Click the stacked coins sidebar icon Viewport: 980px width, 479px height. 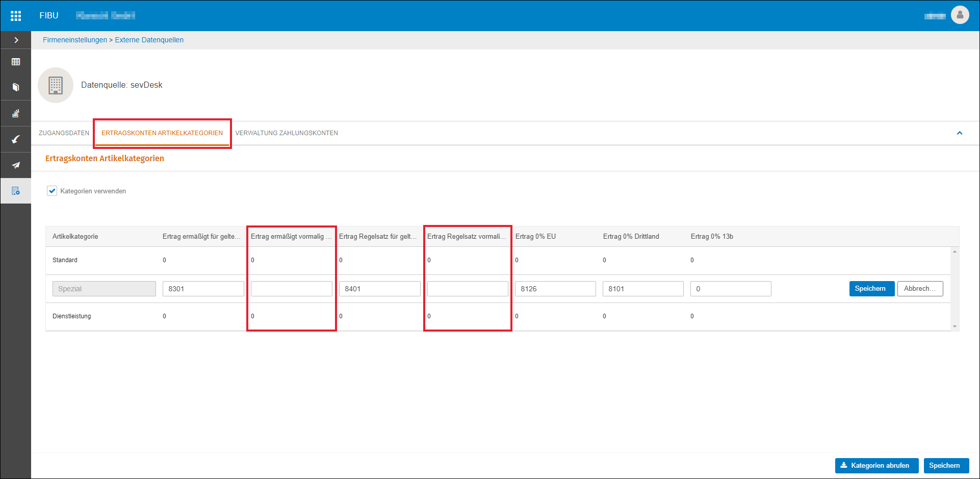pos(16,113)
